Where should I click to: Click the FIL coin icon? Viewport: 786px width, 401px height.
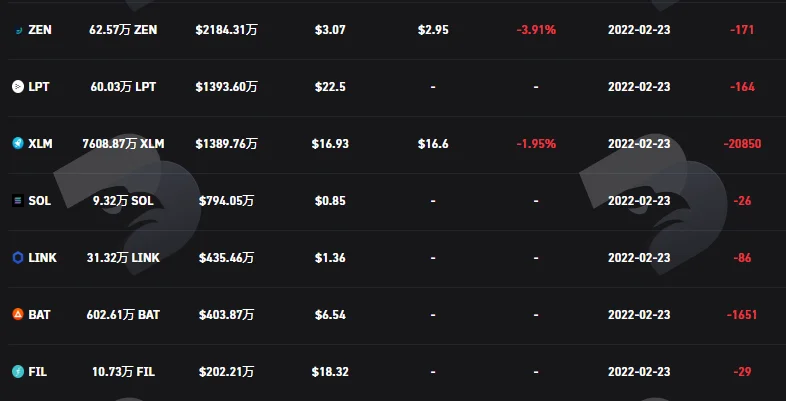coord(18,372)
